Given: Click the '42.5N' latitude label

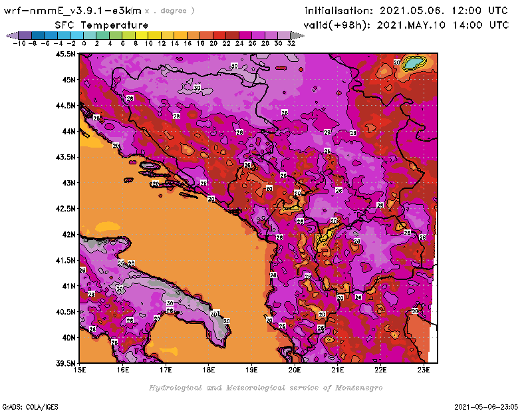Looking at the screenshot, I should point(65,209).
